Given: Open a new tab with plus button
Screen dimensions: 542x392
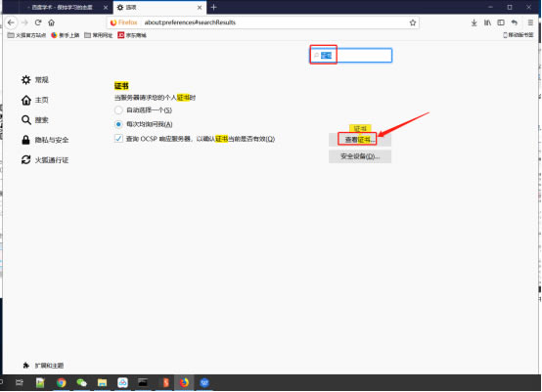Looking at the screenshot, I should [x=213, y=7].
